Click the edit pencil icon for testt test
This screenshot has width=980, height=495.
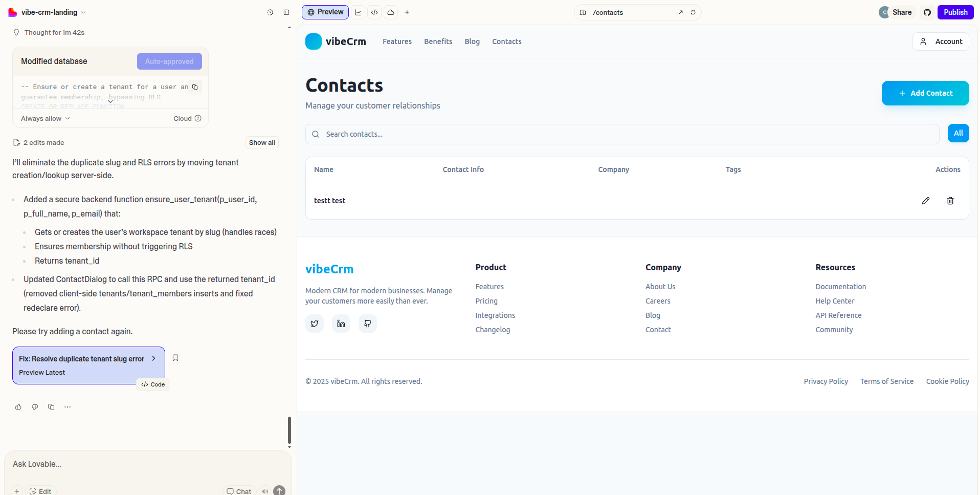coord(925,201)
